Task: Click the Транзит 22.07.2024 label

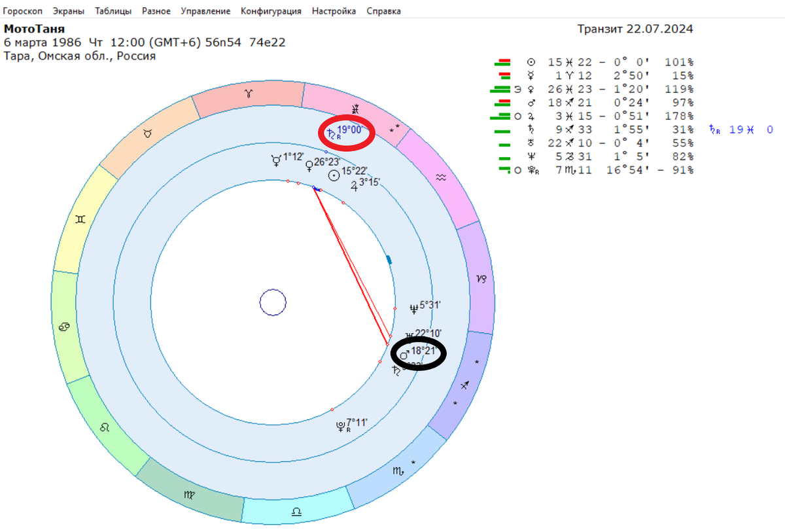Action: (x=635, y=29)
